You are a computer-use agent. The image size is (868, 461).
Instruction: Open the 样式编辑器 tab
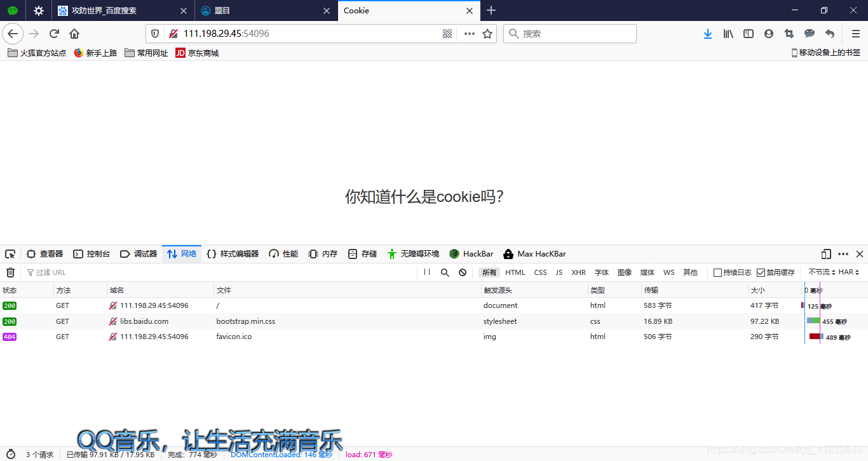pyautogui.click(x=233, y=254)
